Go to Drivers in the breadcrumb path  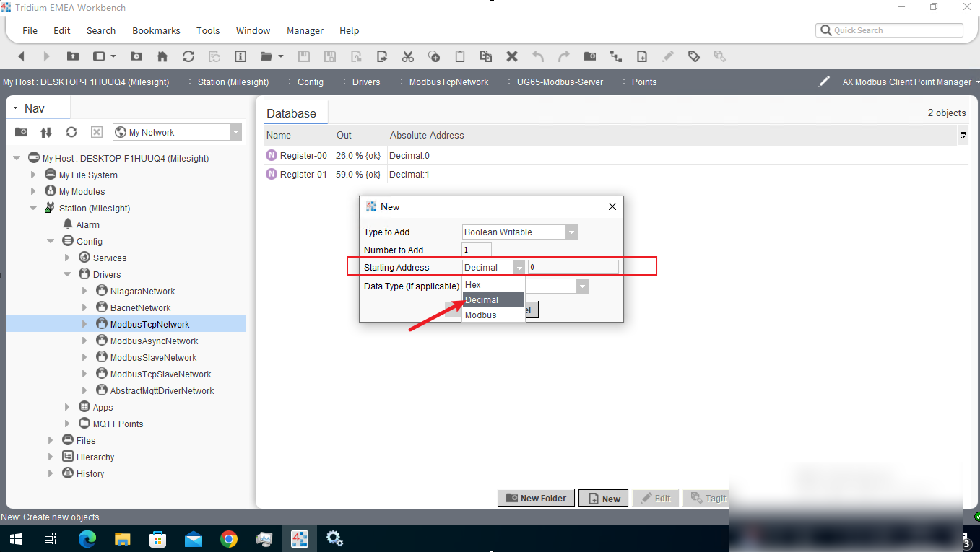366,82
